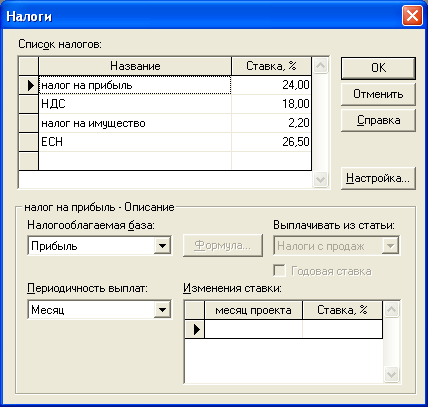This screenshot has width=428, height=407.
Task: Click the row selector beside ЕСН
Action: [29, 142]
